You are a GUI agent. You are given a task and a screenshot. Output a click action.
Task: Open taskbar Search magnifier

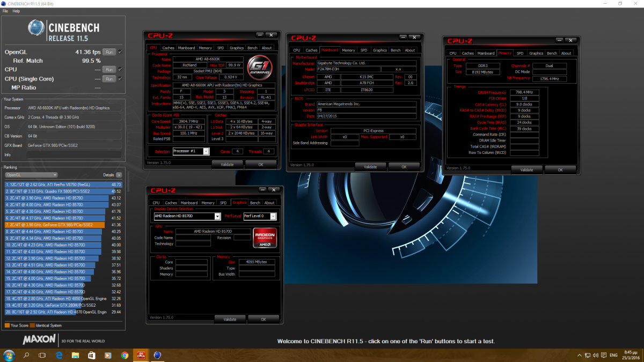point(26,355)
